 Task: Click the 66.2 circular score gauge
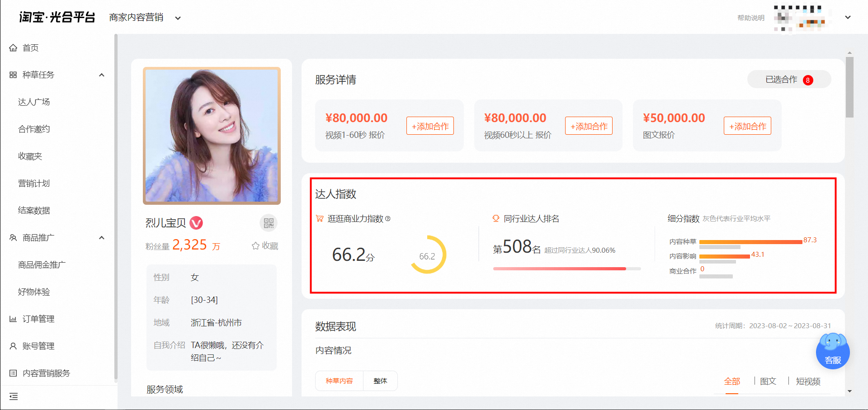point(427,254)
